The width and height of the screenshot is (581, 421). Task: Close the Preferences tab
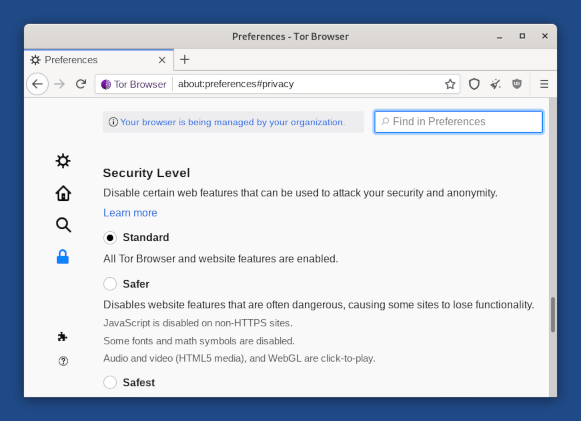(x=162, y=60)
